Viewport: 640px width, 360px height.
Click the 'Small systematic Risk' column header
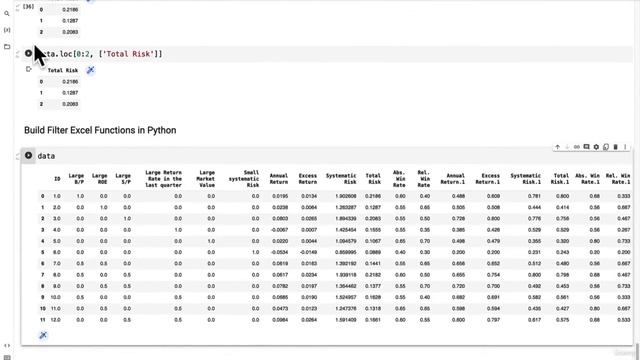tap(244, 179)
